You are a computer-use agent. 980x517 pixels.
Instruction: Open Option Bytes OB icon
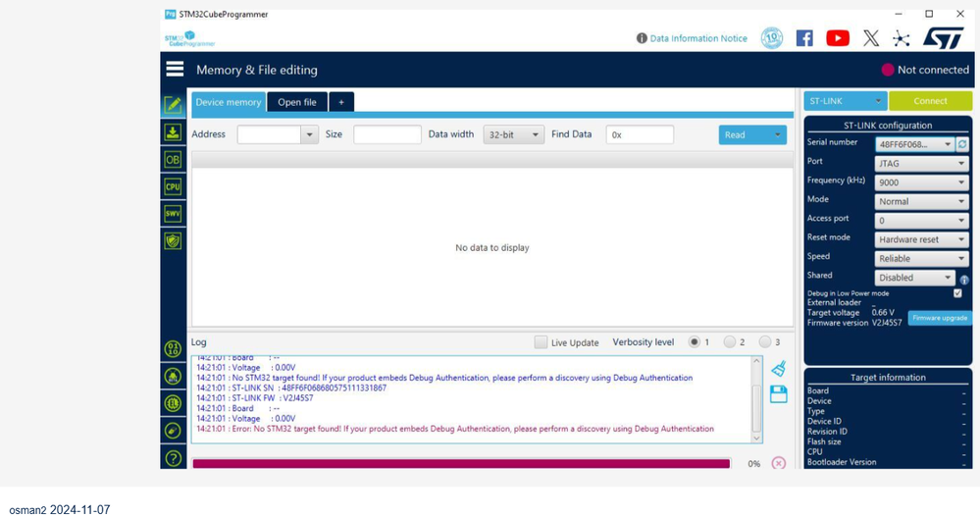pos(173,159)
